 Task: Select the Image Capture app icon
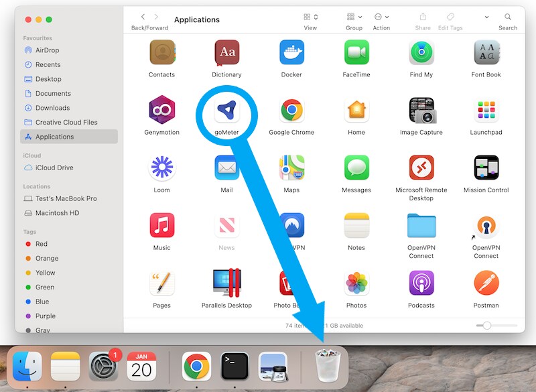click(x=423, y=110)
